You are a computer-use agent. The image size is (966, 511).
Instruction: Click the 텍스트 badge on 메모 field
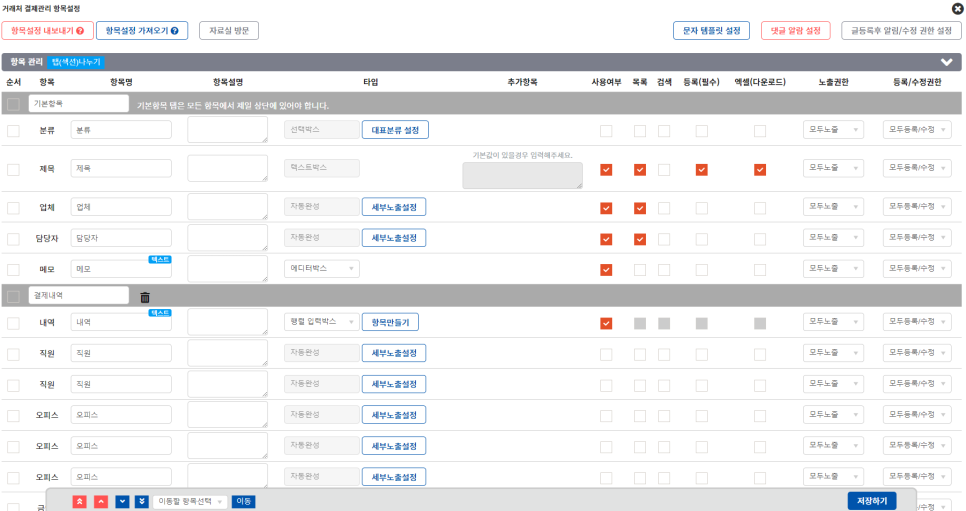coord(160,259)
